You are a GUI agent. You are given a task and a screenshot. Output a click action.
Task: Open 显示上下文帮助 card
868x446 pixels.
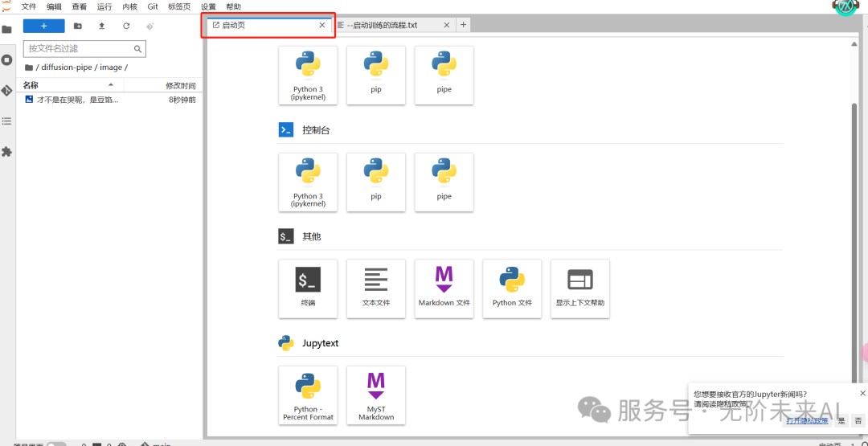580,288
